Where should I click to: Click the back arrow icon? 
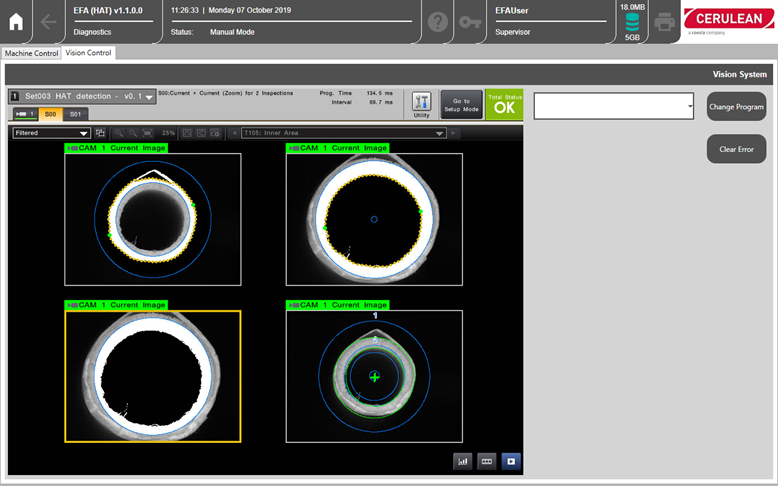pyautogui.click(x=48, y=21)
